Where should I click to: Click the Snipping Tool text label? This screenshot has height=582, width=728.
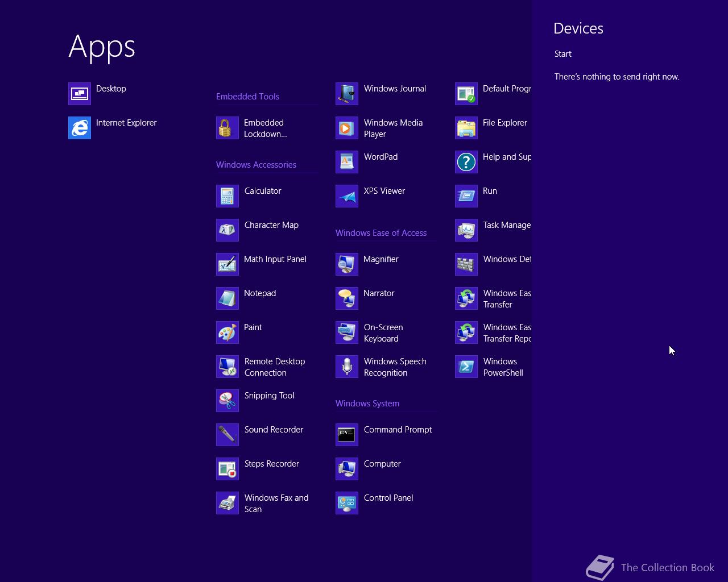pos(269,396)
